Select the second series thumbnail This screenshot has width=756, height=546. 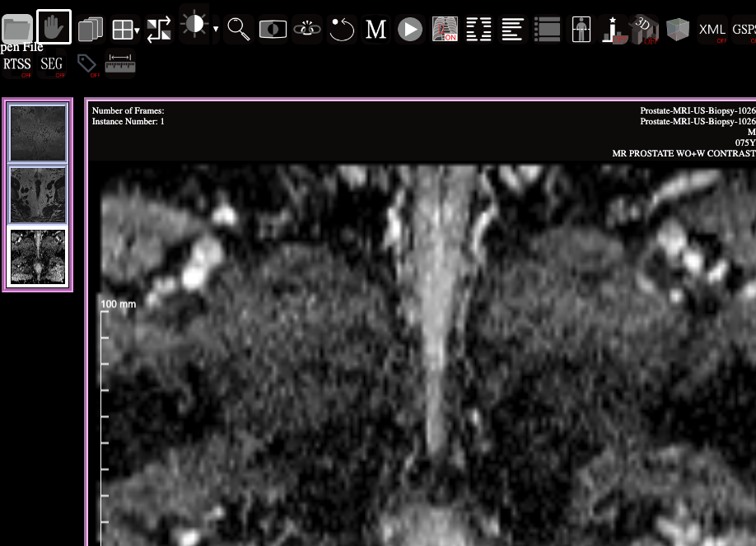(x=38, y=194)
